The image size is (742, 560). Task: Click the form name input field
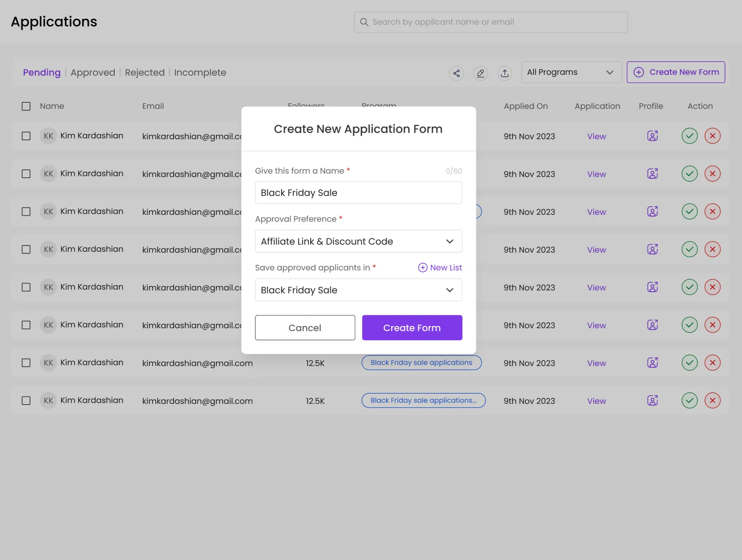pos(358,193)
